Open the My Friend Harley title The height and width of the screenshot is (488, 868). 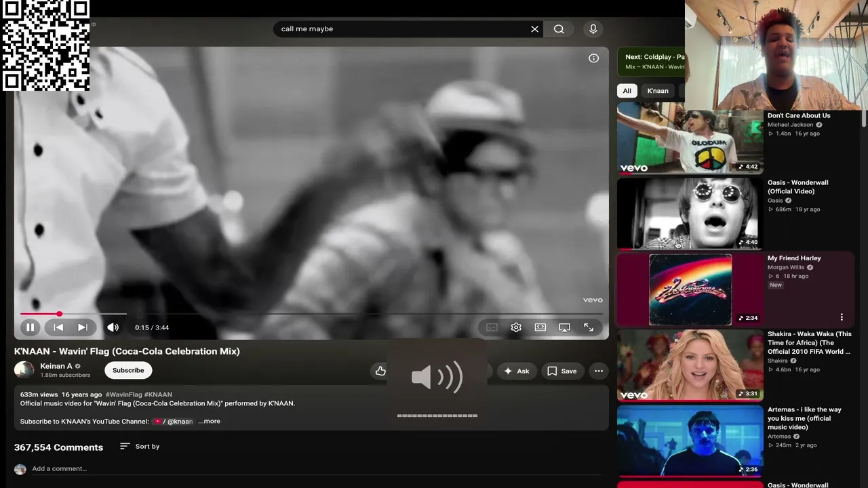tap(794, 258)
